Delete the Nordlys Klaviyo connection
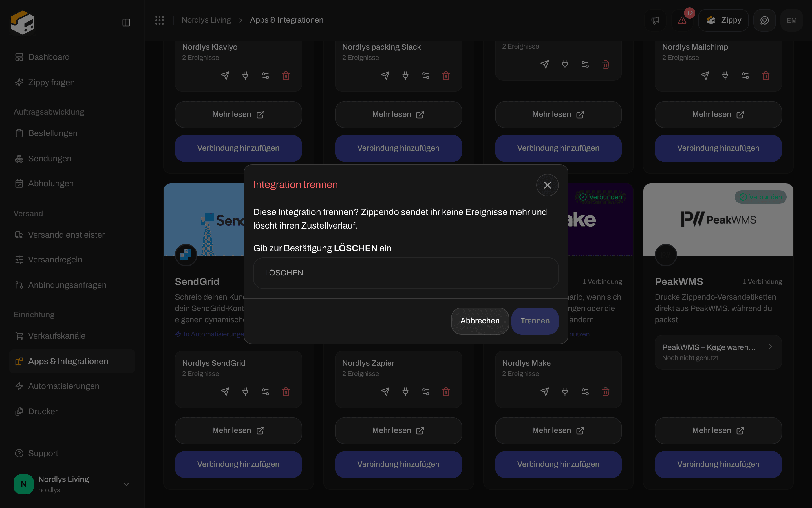The image size is (812, 508). [286, 76]
